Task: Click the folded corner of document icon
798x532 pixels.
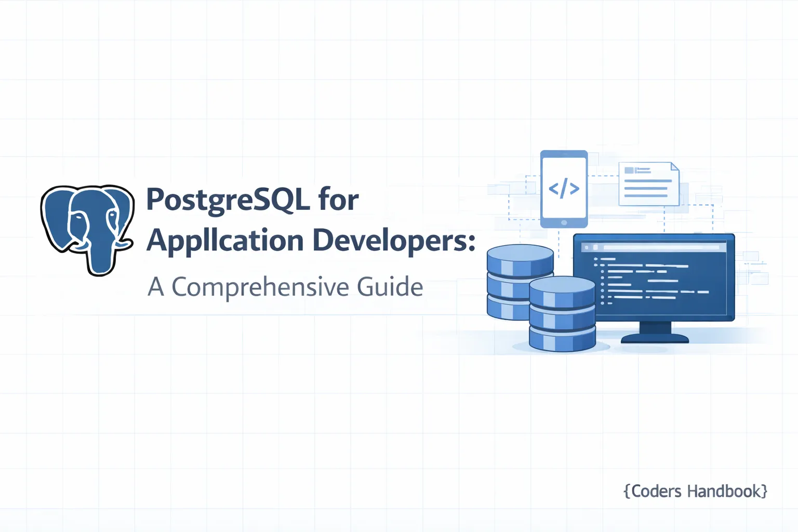Action: point(674,166)
